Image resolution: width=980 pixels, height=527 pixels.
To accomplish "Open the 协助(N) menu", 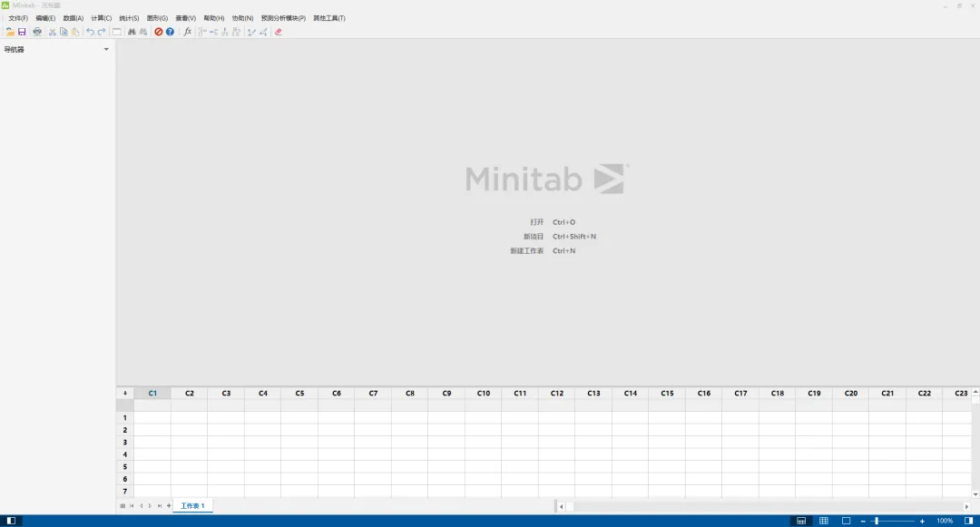I will click(x=242, y=18).
